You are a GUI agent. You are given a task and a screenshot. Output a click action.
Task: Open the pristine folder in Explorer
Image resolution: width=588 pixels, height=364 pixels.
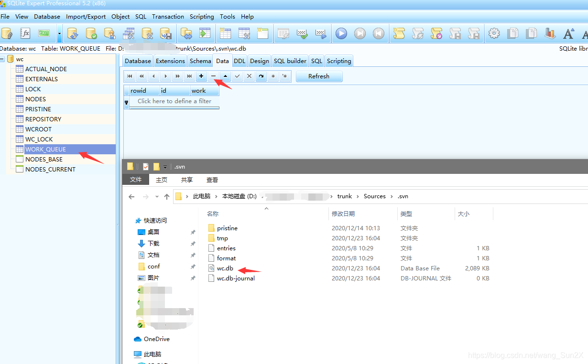(227, 228)
